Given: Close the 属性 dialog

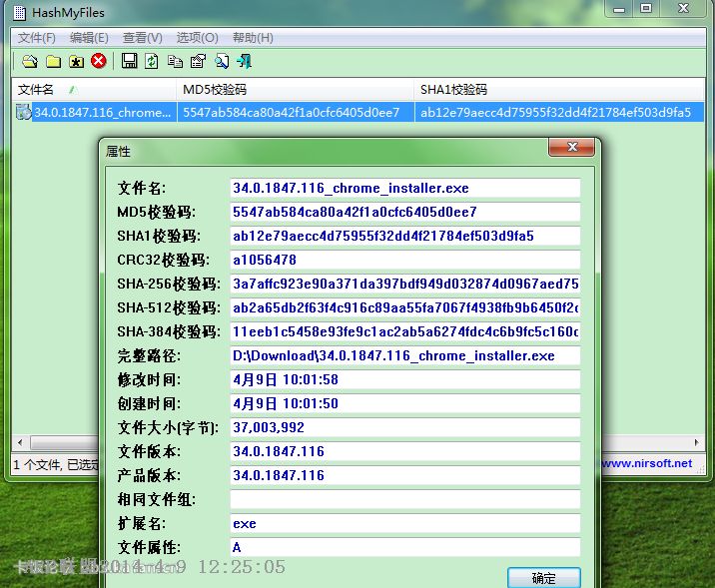Looking at the screenshot, I should [x=572, y=147].
